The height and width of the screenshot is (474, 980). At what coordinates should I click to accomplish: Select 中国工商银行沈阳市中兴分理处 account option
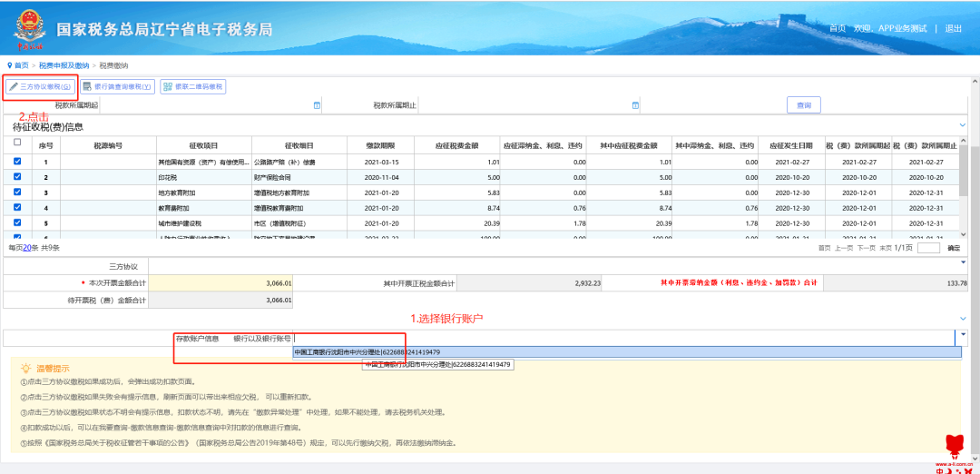[x=627, y=352]
